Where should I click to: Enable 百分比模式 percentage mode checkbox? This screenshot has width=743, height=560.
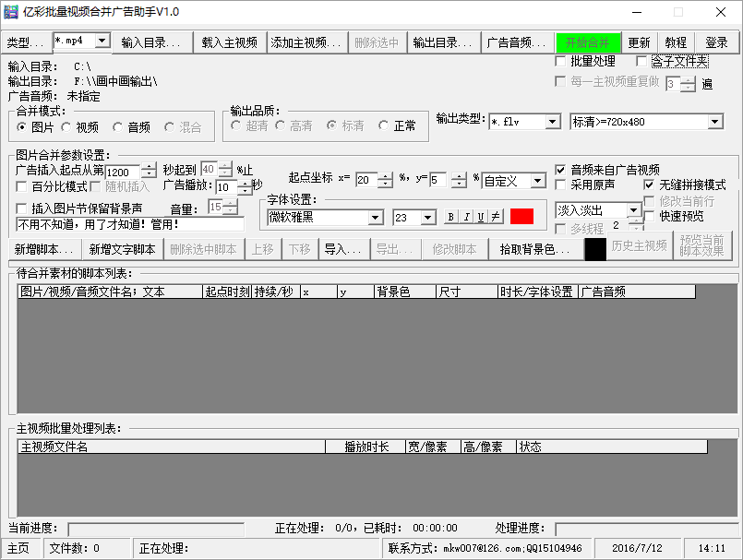tap(22, 186)
